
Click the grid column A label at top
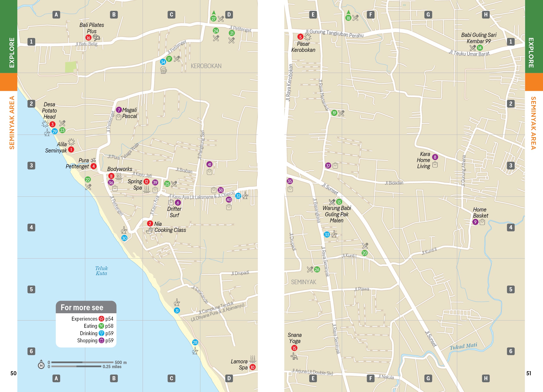click(x=56, y=15)
